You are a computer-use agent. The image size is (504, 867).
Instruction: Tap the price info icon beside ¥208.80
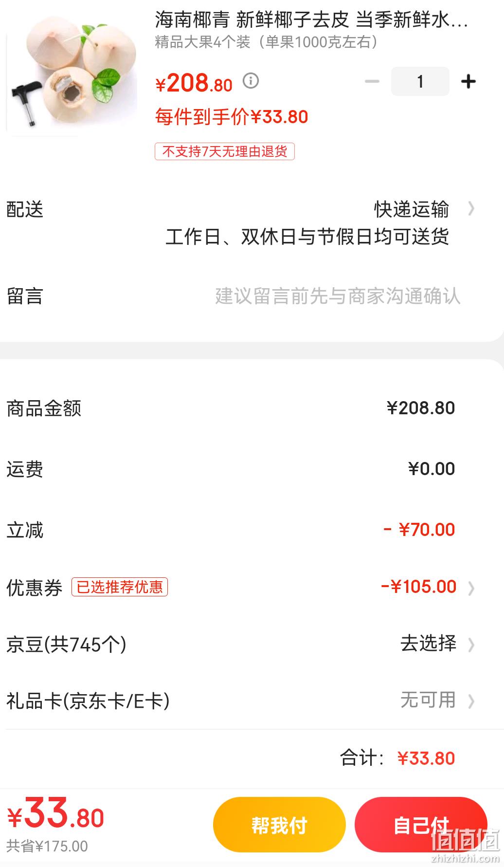pyautogui.click(x=251, y=80)
